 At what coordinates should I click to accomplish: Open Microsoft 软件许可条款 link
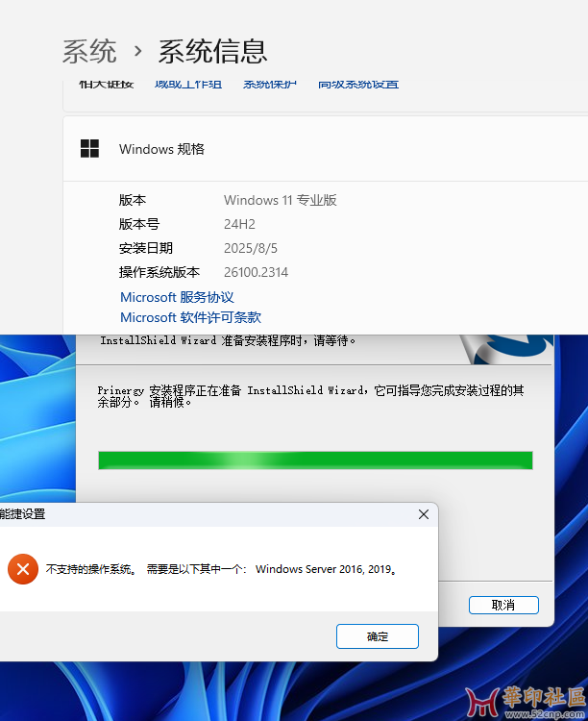point(190,317)
